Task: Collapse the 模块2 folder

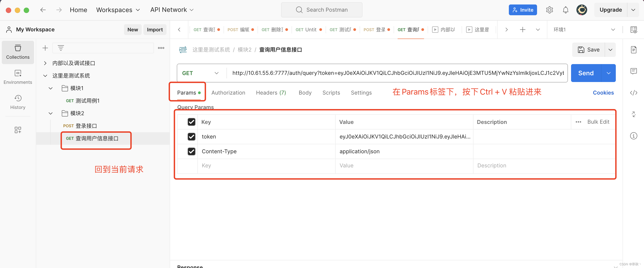Action: coord(51,113)
